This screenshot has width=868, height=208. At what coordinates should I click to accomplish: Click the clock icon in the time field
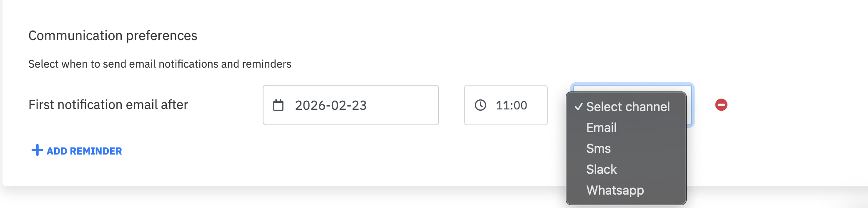tap(480, 105)
